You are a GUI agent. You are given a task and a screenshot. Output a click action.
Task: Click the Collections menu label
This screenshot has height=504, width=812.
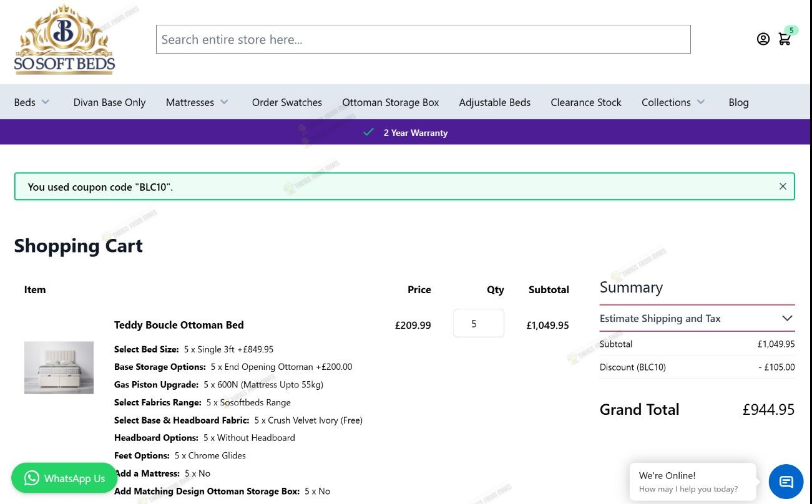[666, 102]
